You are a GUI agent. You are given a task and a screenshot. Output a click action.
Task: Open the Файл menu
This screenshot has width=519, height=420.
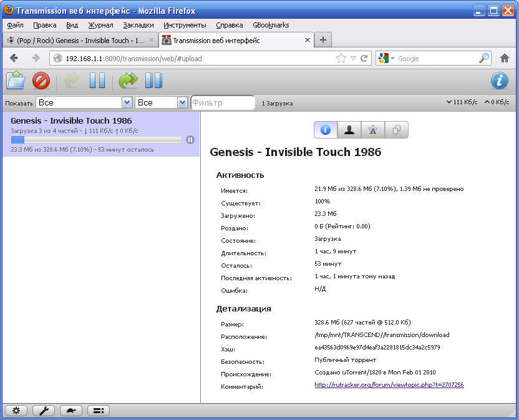[15, 25]
